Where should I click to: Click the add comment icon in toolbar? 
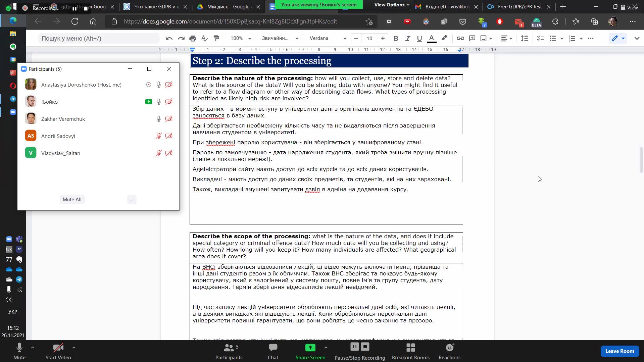coord(472,38)
